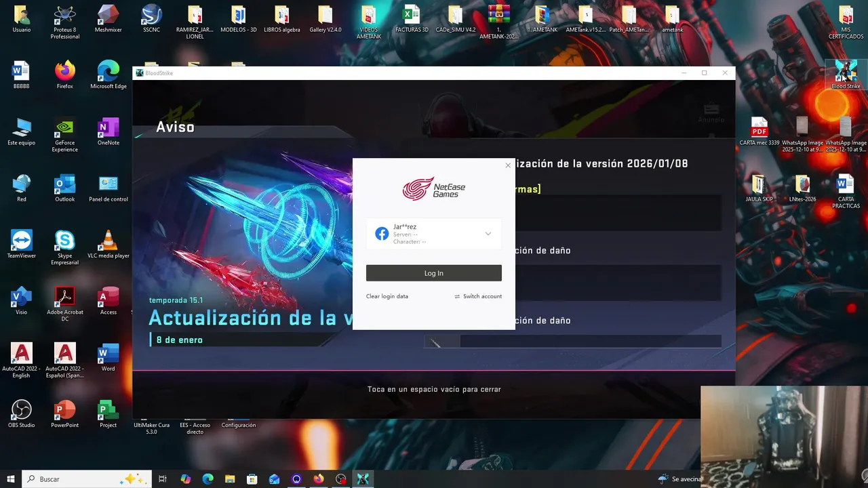Open Outlook desktop icon
Image resolution: width=868 pixels, height=488 pixels.
(x=65, y=188)
